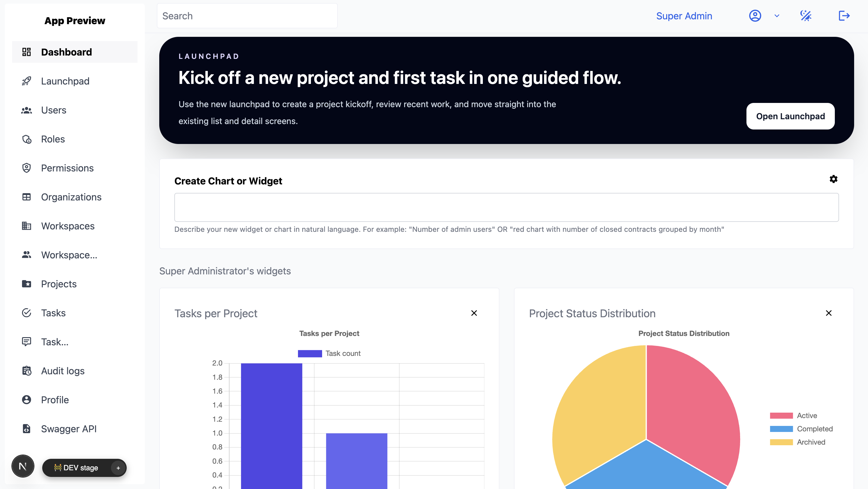868x489 pixels.
Task: Click the 'Create Chart or Widget' heading
Action: [x=228, y=181]
